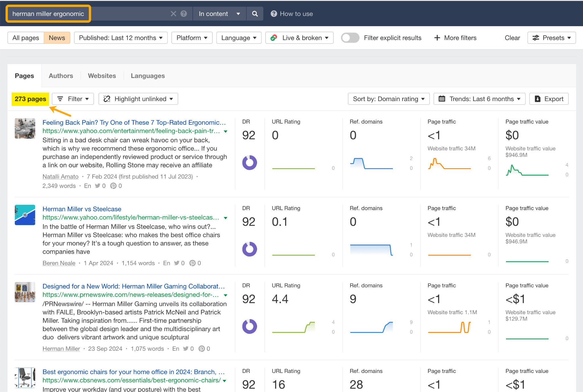
Task: Switch to Websites tab
Action: click(x=102, y=76)
